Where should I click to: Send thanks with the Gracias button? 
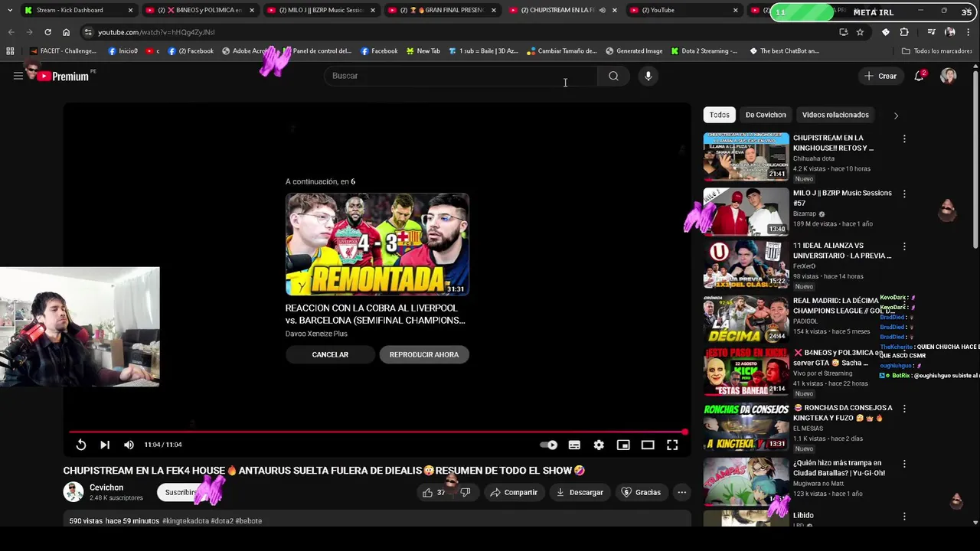[x=641, y=492]
